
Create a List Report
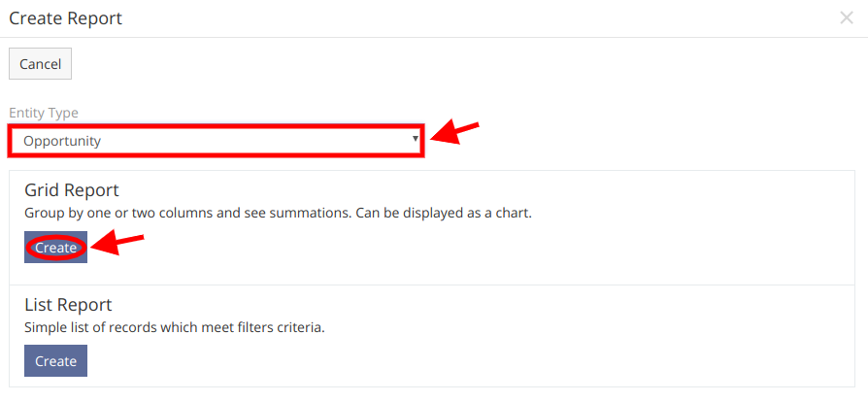click(x=56, y=361)
